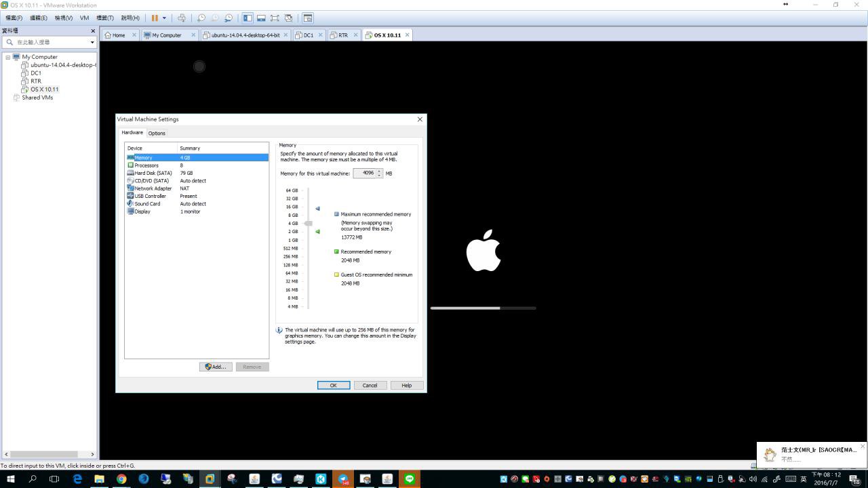Screen dimensions: 868x488
Task: Open the VM menu
Action: tap(84, 18)
